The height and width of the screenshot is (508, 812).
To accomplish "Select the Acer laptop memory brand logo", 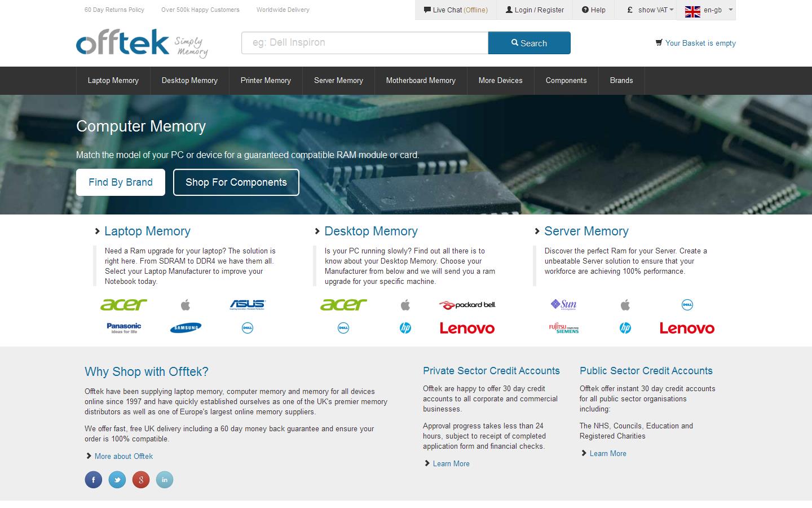I will [x=123, y=304].
